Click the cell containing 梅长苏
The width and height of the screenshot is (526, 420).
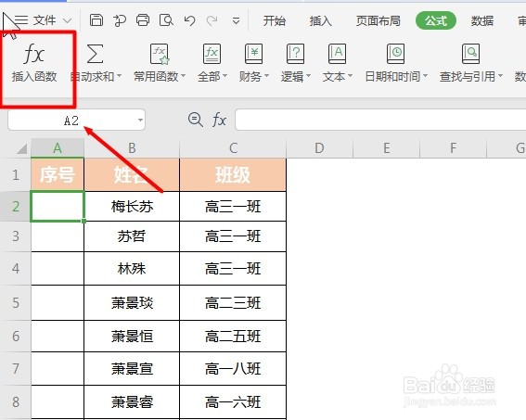click(x=132, y=207)
